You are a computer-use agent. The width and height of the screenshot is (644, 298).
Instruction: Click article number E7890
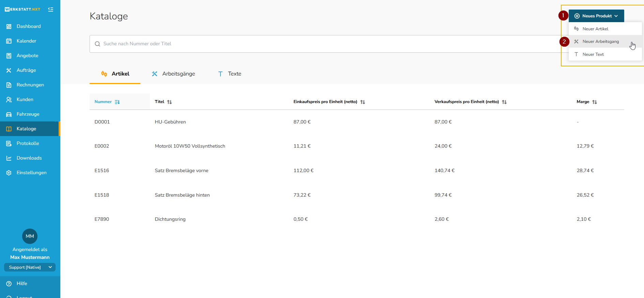102,219
